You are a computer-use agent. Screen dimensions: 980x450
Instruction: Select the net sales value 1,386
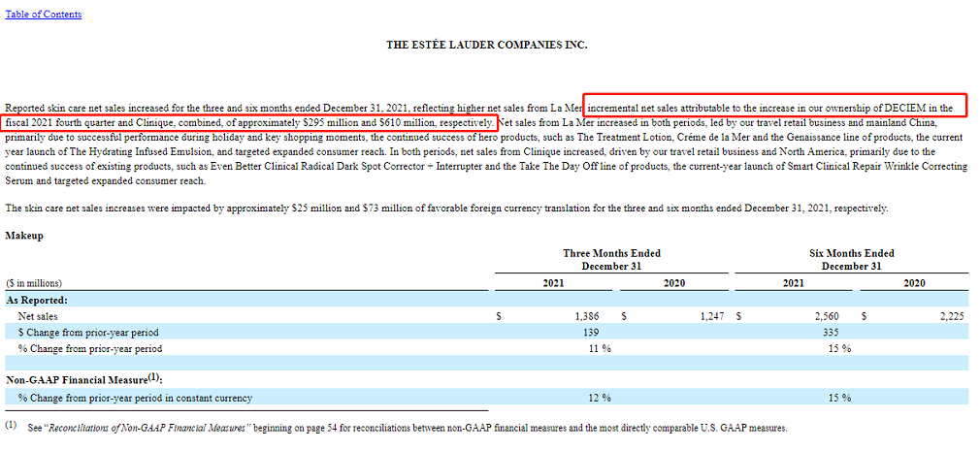tap(587, 317)
